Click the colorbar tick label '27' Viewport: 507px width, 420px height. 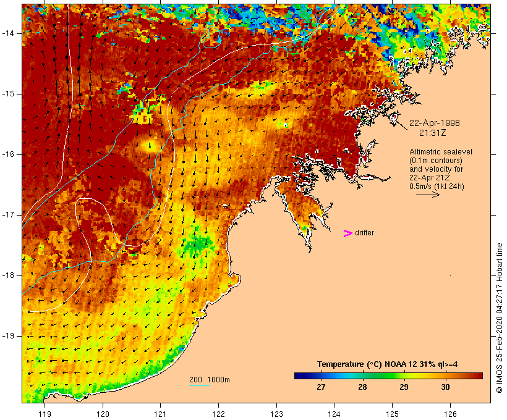pos(321,387)
